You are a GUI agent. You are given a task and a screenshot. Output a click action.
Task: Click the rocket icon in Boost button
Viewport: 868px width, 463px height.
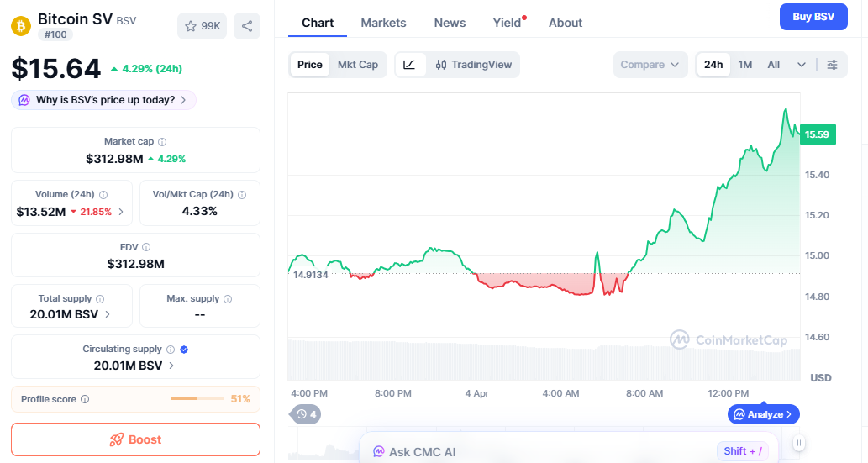pyautogui.click(x=116, y=439)
